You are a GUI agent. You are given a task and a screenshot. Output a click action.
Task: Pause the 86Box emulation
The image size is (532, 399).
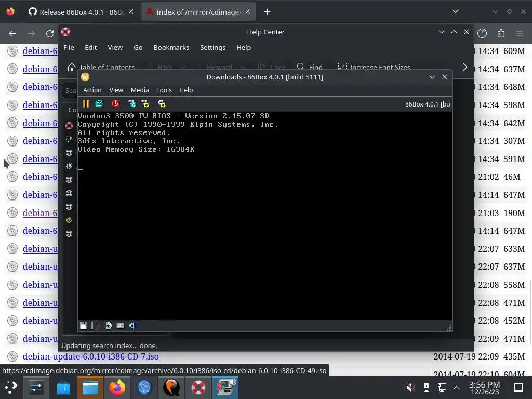point(86,104)
